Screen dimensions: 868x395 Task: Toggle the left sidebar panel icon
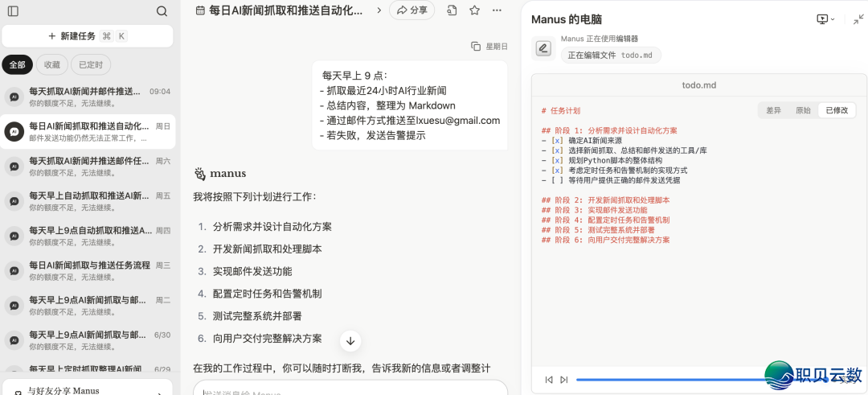pos(13,11)
